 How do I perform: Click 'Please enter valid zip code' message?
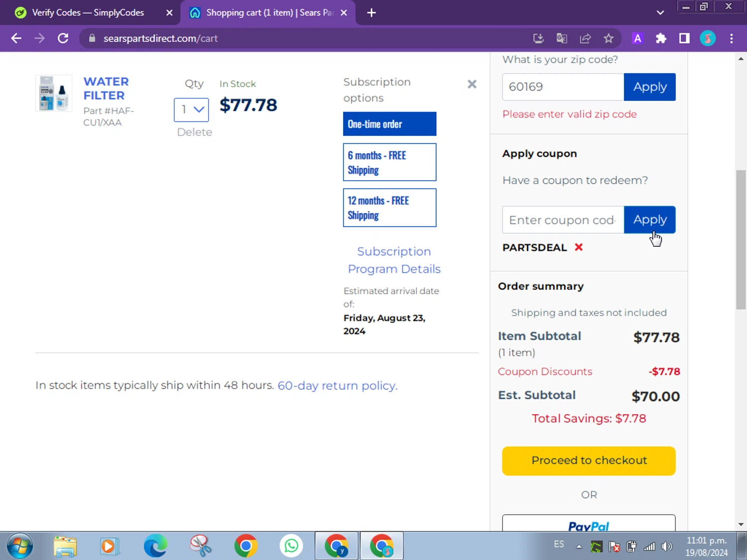click(569, 114)
